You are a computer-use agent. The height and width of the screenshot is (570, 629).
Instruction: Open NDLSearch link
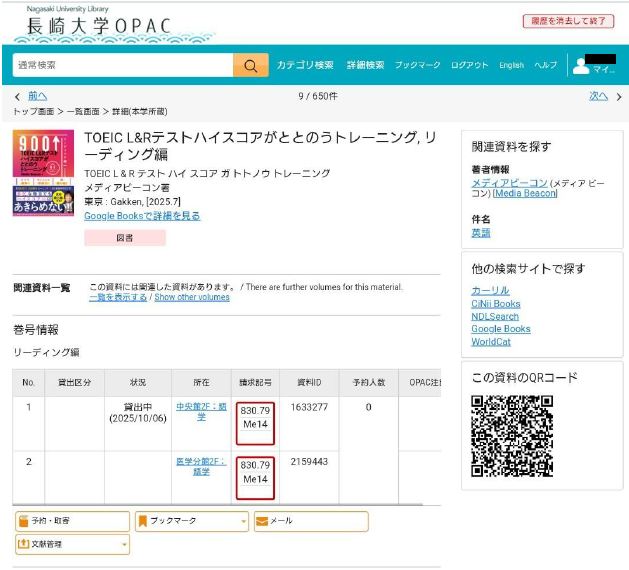pos(495,316)
